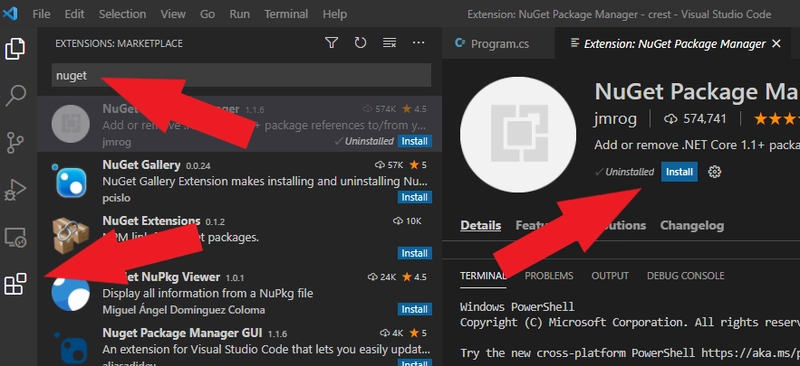Viewport: 800px width, 366px height.
Task: Clear extensions search results icon
Action: pos(389,43)
